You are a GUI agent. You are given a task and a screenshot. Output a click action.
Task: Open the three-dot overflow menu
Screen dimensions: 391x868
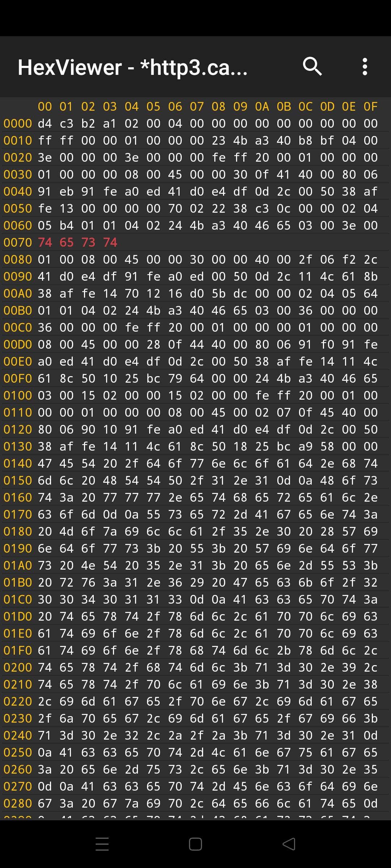tap(365, 67)
